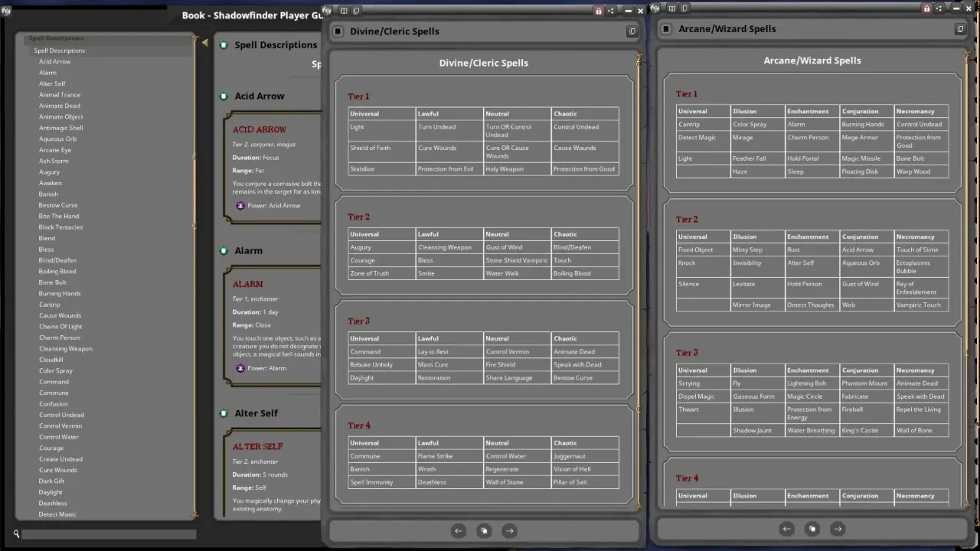
Task: Click the page icon right of Divine/Cleric Spells header
Action: 632,31
